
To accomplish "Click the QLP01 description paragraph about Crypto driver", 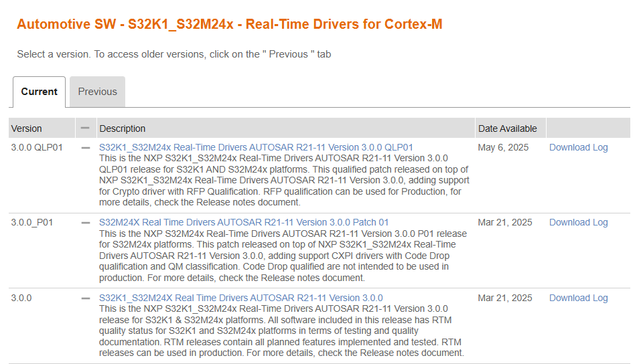I will click(x=284, y=180).
